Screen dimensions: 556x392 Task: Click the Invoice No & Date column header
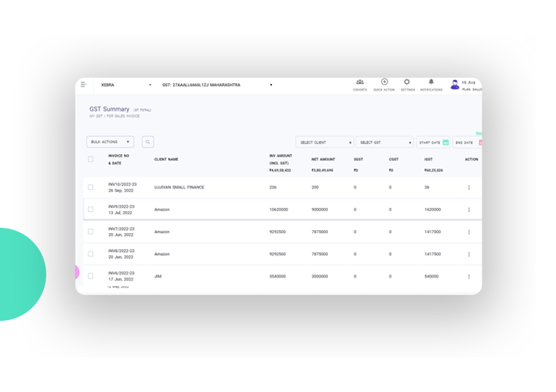coord(119,160)
